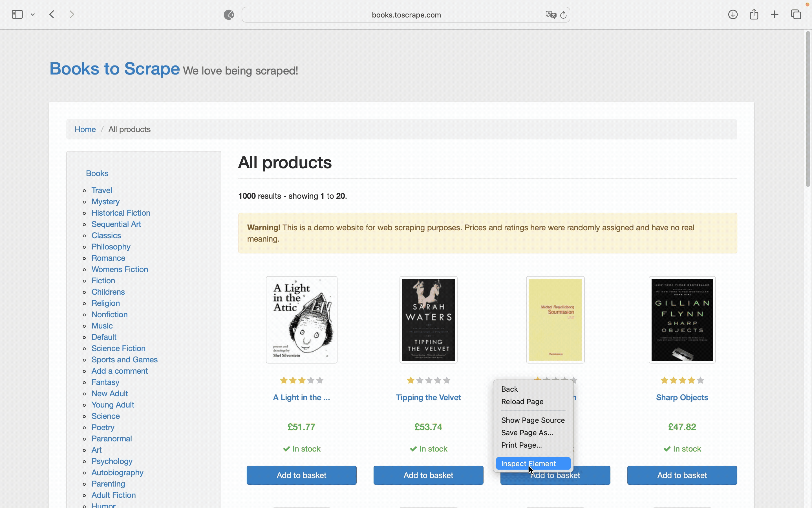The height and width of the screenshot is (508, 812).
Task: Click the privacy shield icon
Action: pyautogui.click(x=229, y=15)
